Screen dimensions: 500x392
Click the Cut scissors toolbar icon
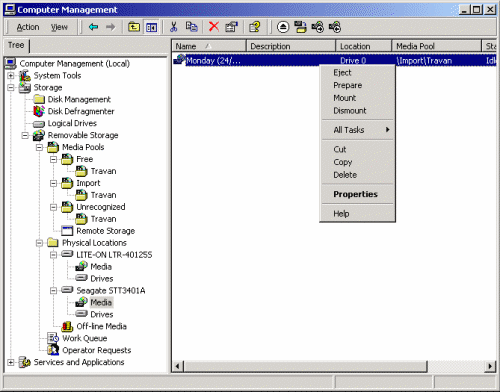click(173, 27)
